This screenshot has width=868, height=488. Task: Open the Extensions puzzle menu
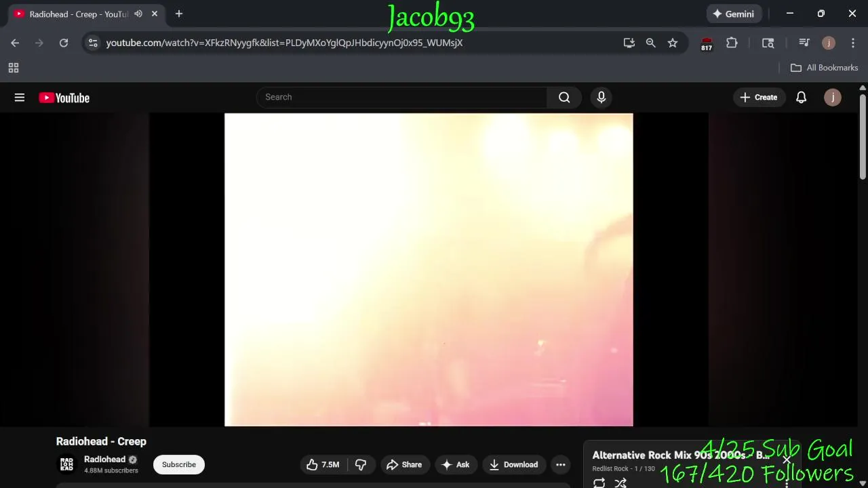tap(732, 43)
